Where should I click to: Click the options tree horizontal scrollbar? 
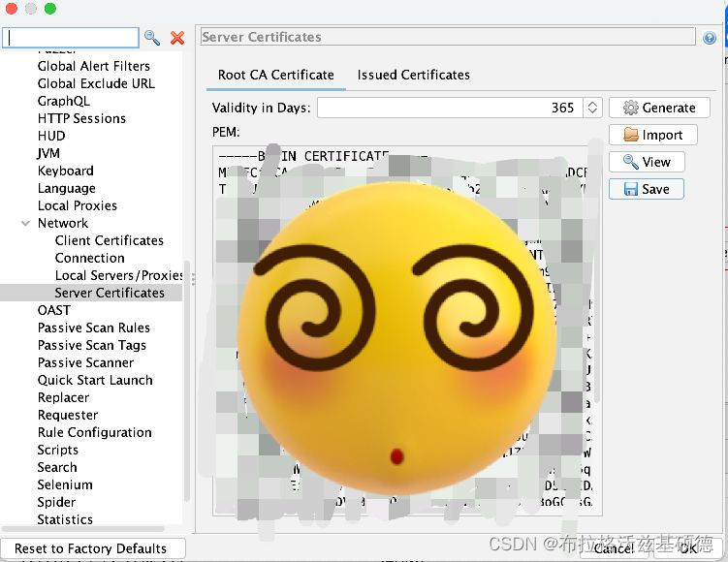(x=83, y=529)
